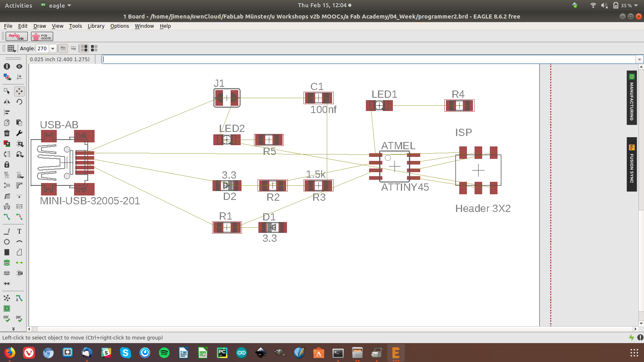Show the applications grid
Viewport: 644px width, 362px height.
pyautogui.click(x=634, y=353)
